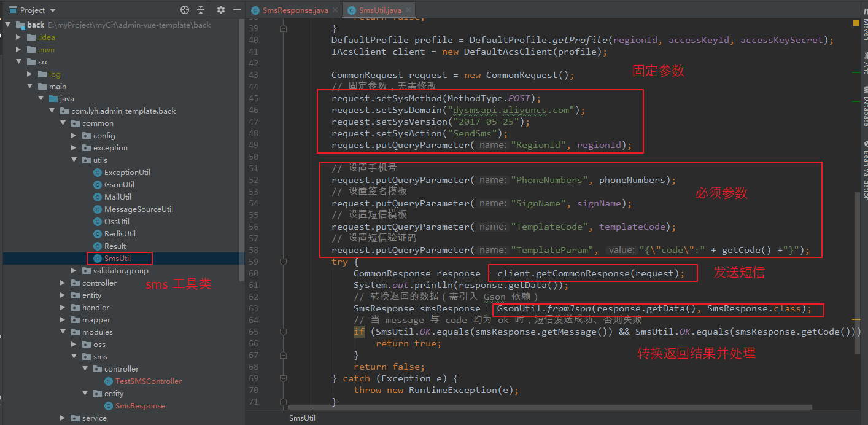Open Project panel settings gear
This screenshot has height=425, width=868.
pos(221,10)
